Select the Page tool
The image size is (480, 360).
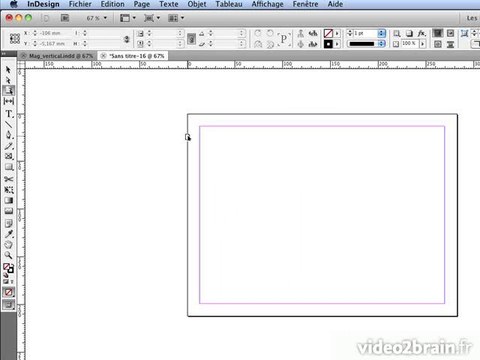pyautogui.click(x=8, y=90)
